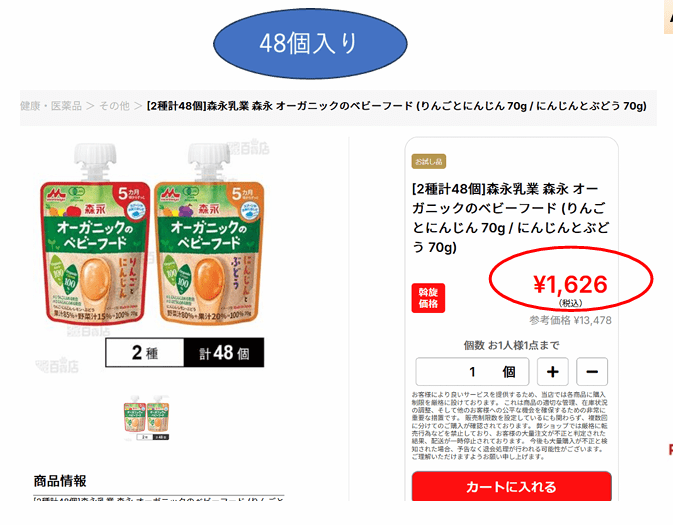Click the main product pouch image
Viewport: 673px width, 525px height.
[152, 234]
